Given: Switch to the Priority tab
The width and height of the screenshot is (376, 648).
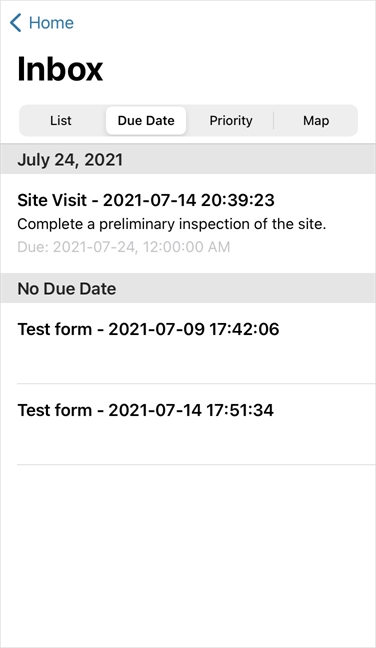Looking at the screenshot, I should click(x=231, y=120).
